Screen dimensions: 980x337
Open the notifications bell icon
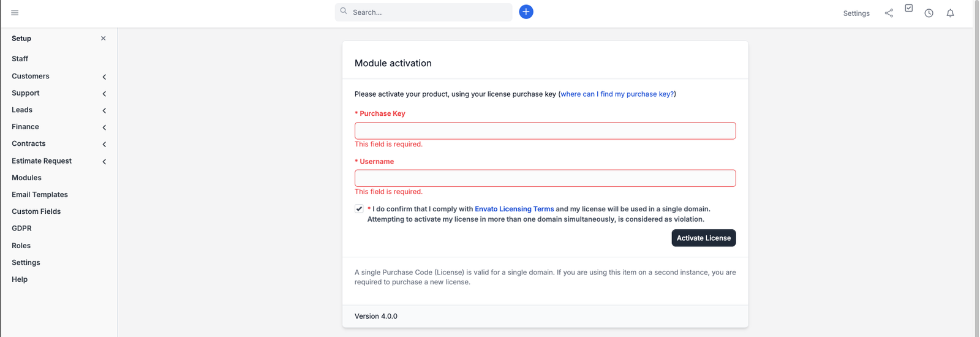tap(950, 13)
